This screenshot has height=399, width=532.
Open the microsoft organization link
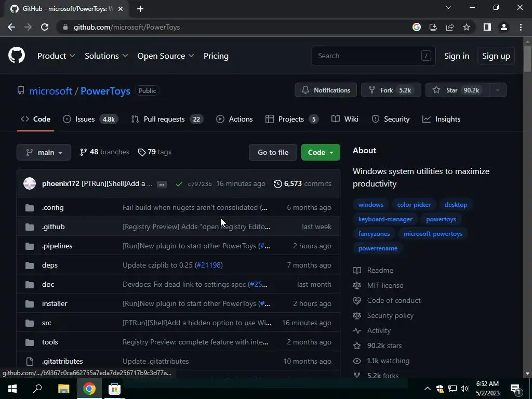[50, 91]
